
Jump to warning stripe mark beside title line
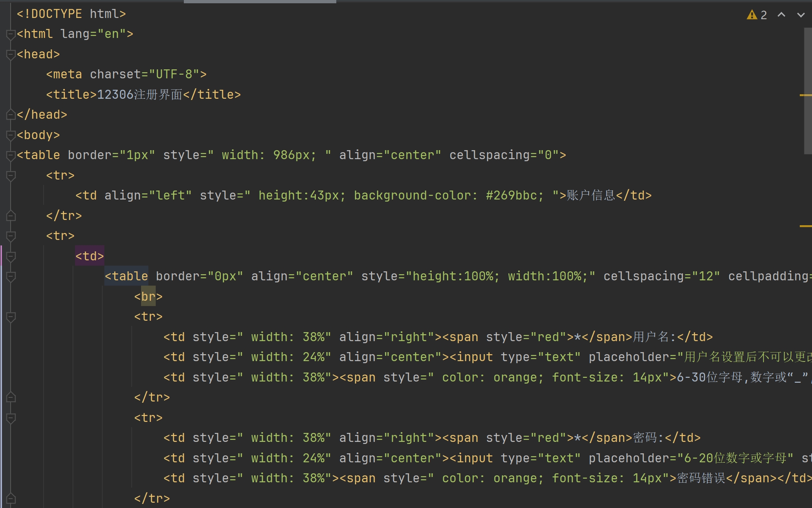pyautogui.click(x=805, y=95)
